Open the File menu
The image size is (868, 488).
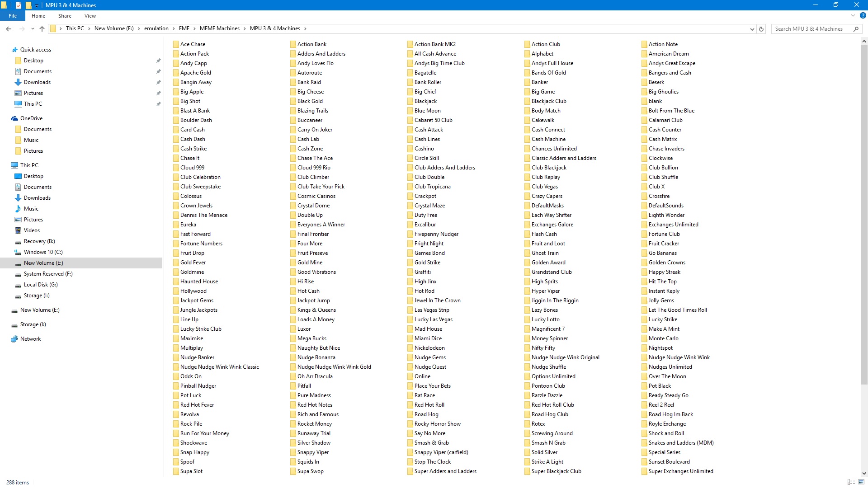pos(13,16)
